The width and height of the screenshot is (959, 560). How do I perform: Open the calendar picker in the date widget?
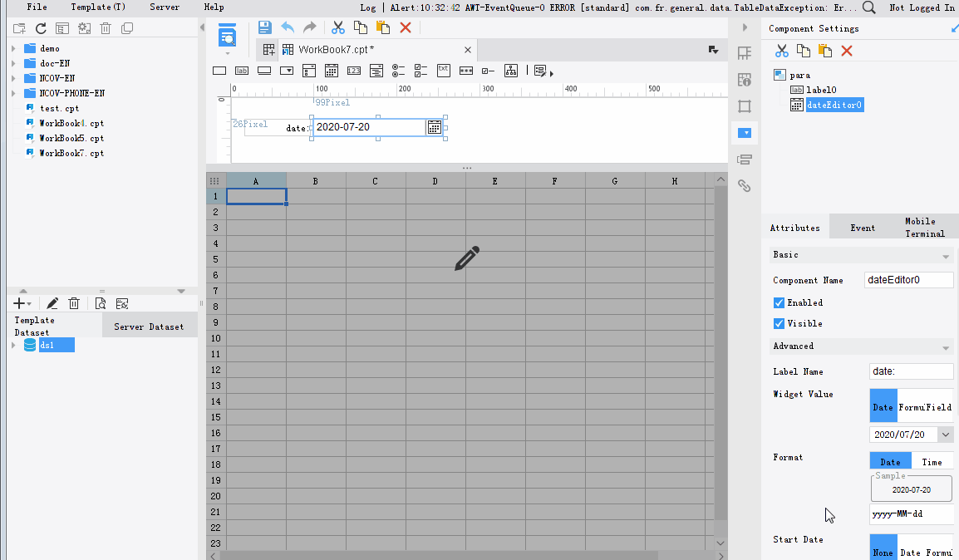(435, 127)
